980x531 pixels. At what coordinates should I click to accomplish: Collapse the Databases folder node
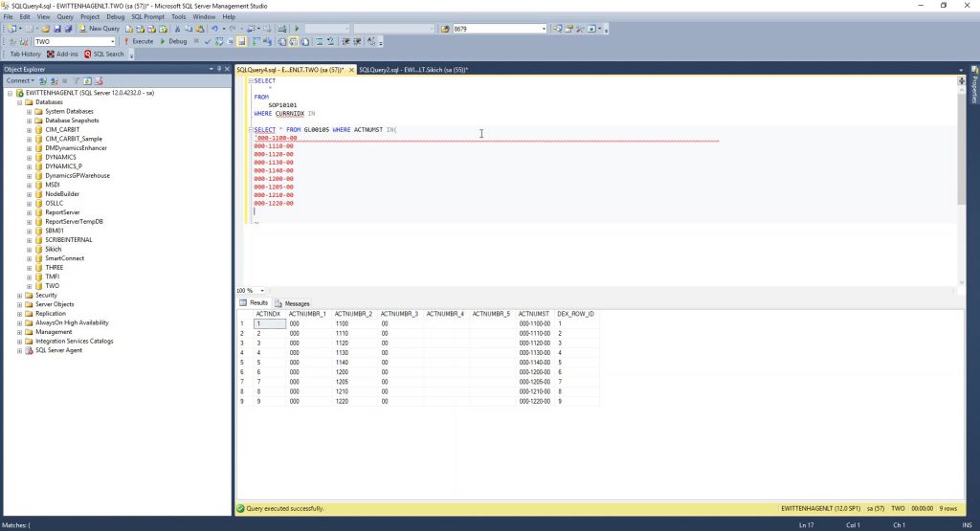tap(19, 102)
